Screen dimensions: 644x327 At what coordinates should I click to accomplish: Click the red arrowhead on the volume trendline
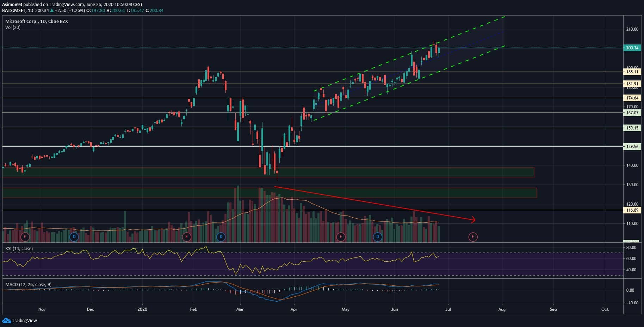[x=473, y=220]
